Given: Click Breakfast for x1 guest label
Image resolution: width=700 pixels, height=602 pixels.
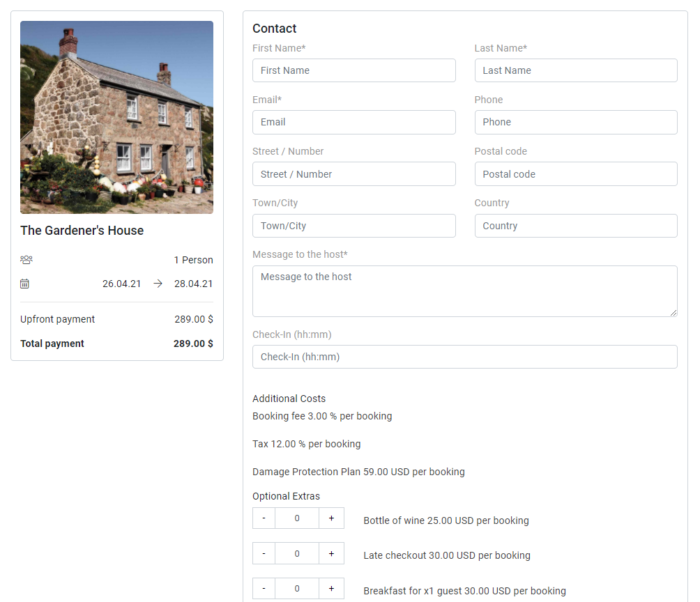Looking at the screenshot, I should click(465, 591).
